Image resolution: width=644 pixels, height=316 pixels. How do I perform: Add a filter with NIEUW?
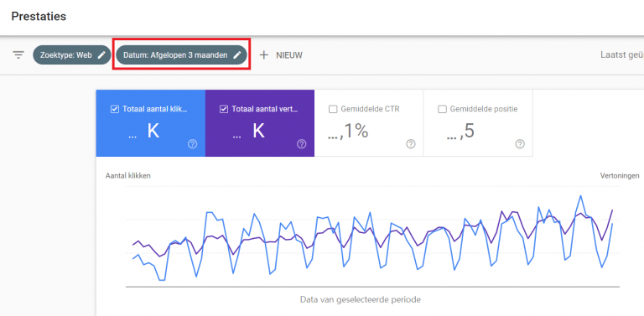pyautogui.click(x=282, y=55)
